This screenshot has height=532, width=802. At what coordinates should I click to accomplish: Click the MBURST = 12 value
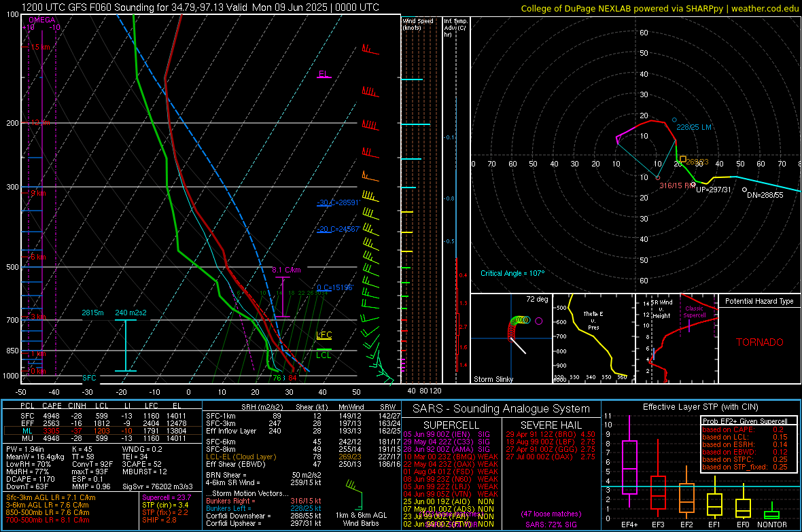145,472
